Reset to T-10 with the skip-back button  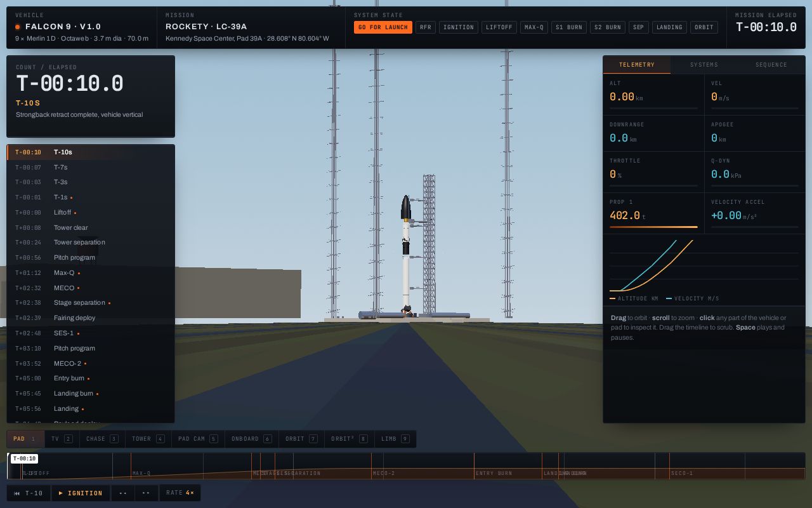click(x=29, y=493)
